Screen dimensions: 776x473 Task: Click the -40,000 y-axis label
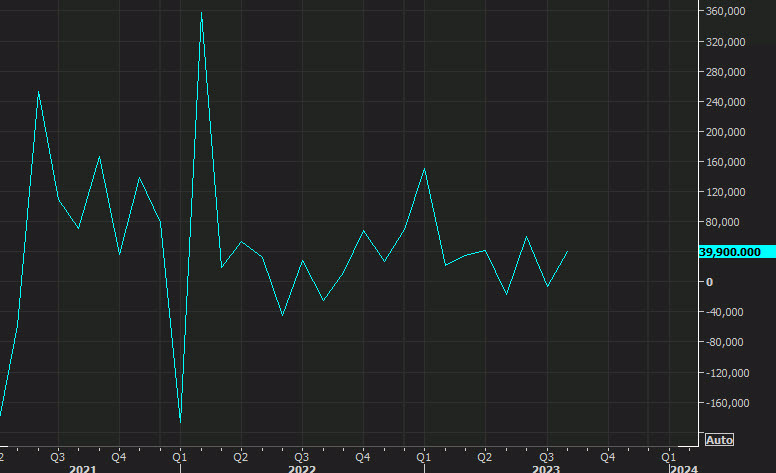[727, 312]
